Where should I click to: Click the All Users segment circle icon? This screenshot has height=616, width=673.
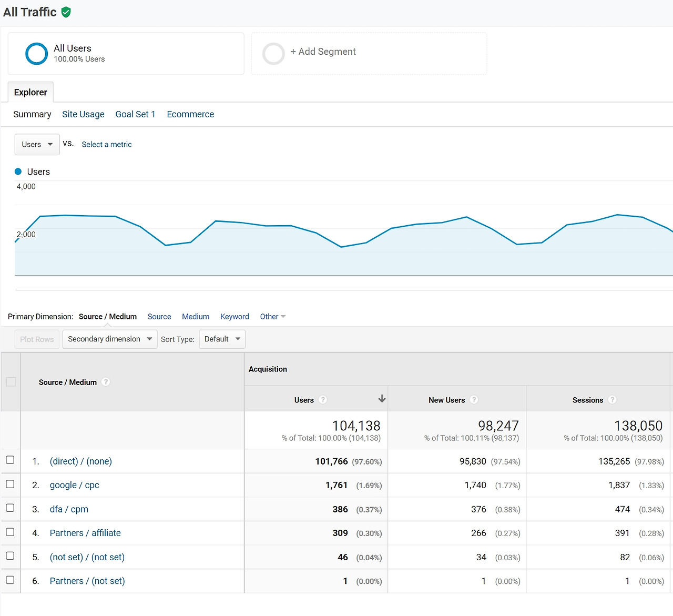coord(37,54)
